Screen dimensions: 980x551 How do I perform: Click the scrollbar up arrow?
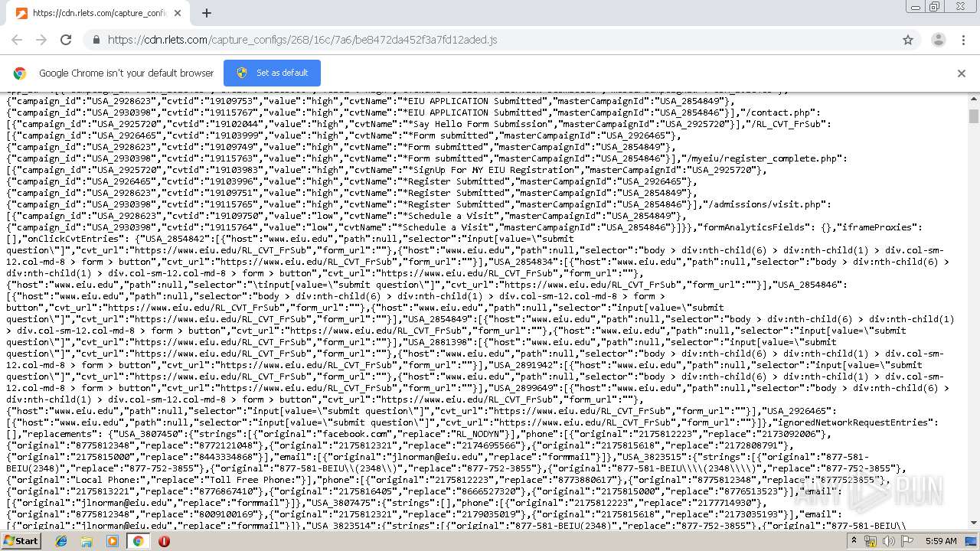973,99
